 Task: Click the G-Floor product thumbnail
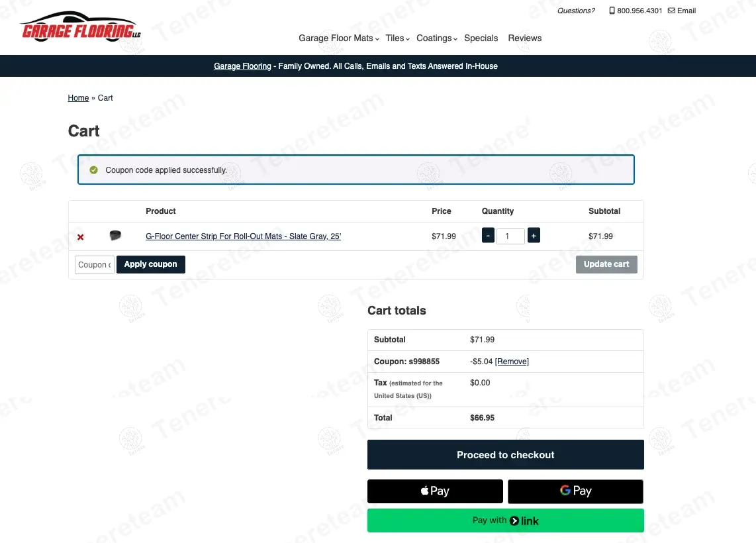tap(115, 236)
